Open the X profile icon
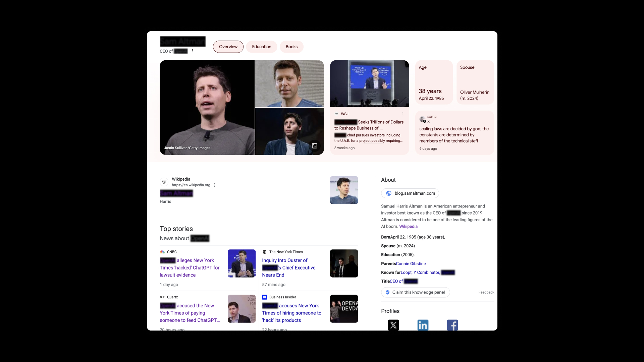Screen dimensions: 644x362 [393, 325]
